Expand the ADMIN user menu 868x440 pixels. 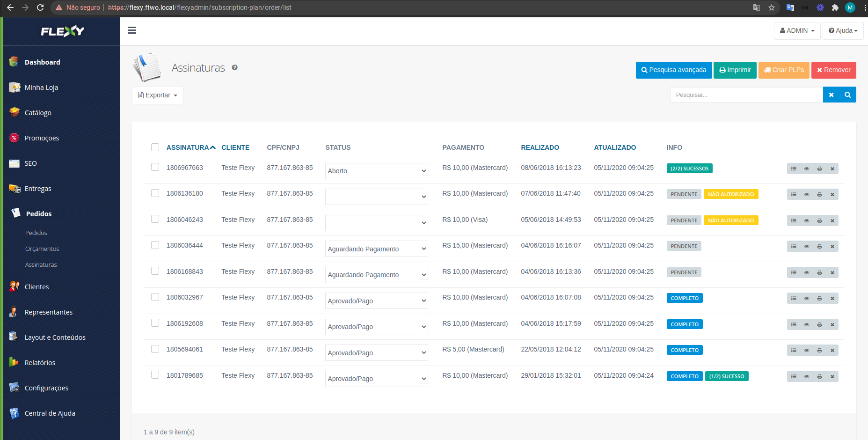(x=797, y=31)
